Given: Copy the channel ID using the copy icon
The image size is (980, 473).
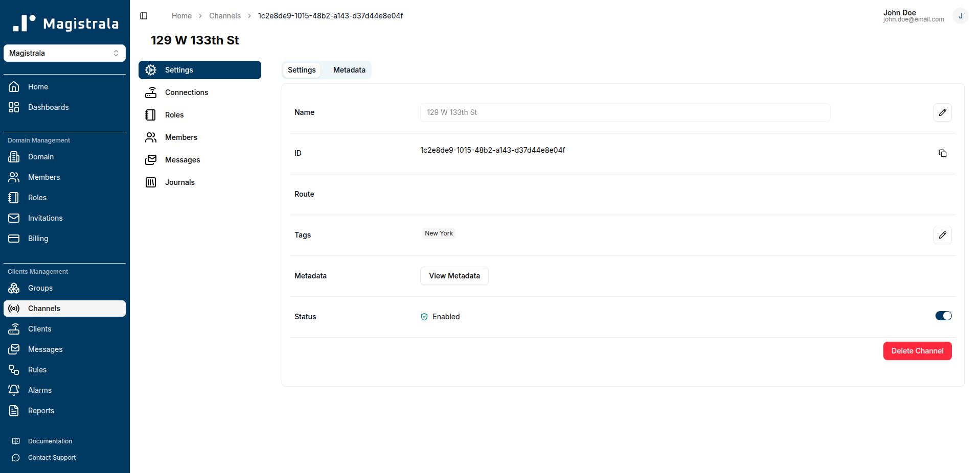Looking at the screenshot, I should coord(942,153).
